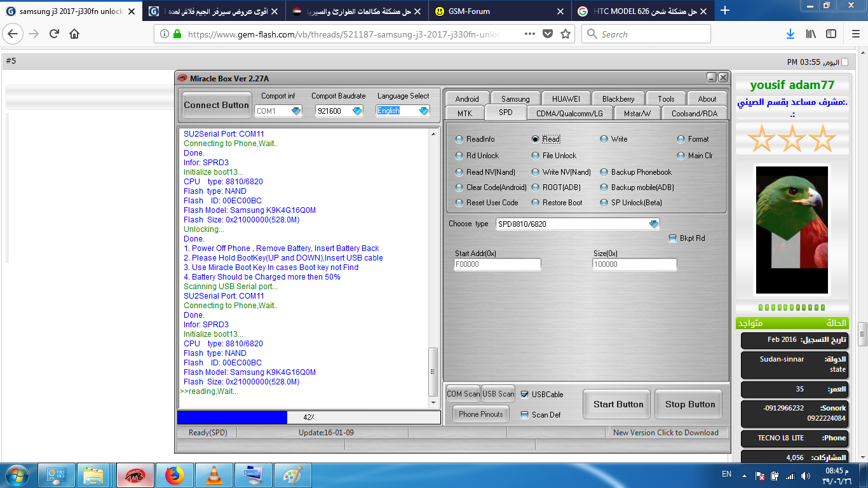Click the yousif adam77 username link
The width and height of the screenshot is (868, 488).
pos(792,85)
